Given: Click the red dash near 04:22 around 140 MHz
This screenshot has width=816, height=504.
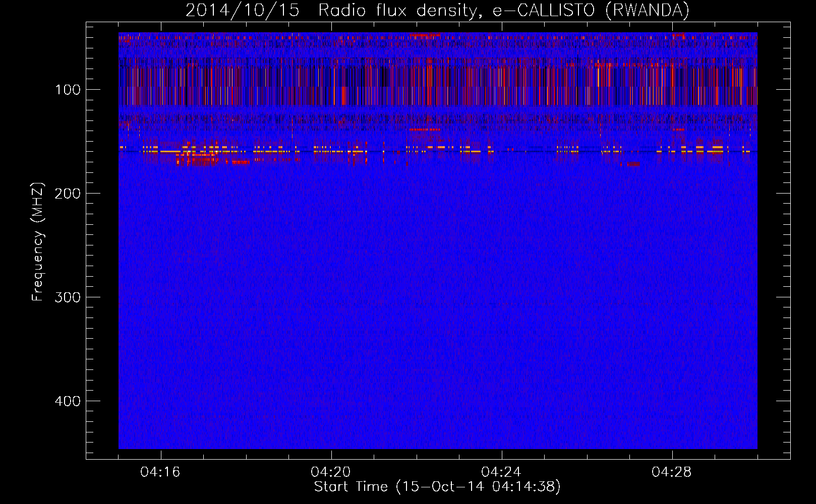Looking at the screenshot, I should 425,130.
